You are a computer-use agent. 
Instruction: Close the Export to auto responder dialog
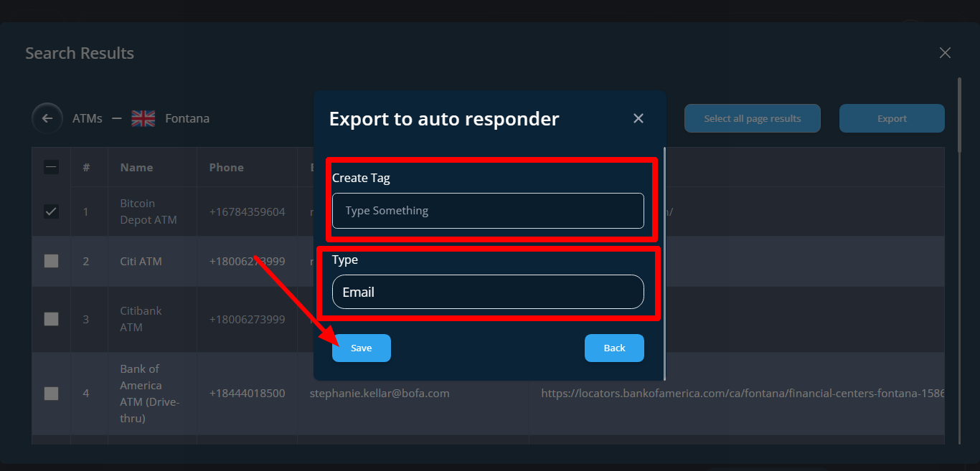point(638,118)
